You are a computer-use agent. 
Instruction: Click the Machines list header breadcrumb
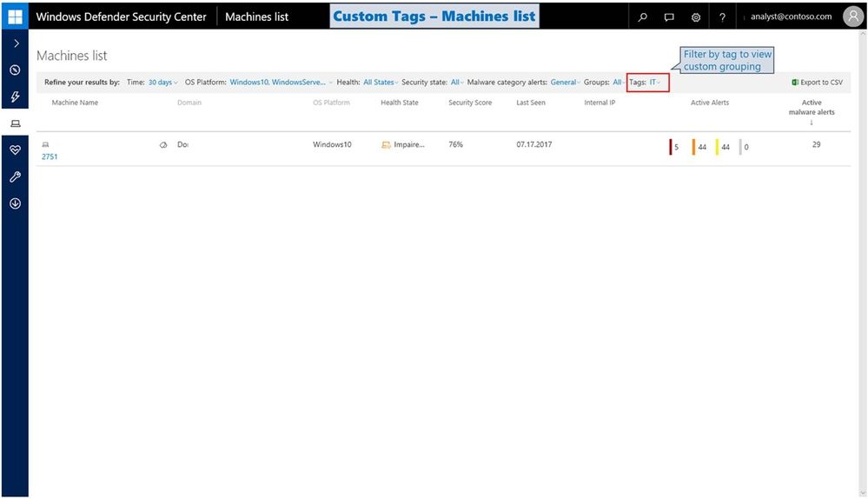[x=256, y=17]
